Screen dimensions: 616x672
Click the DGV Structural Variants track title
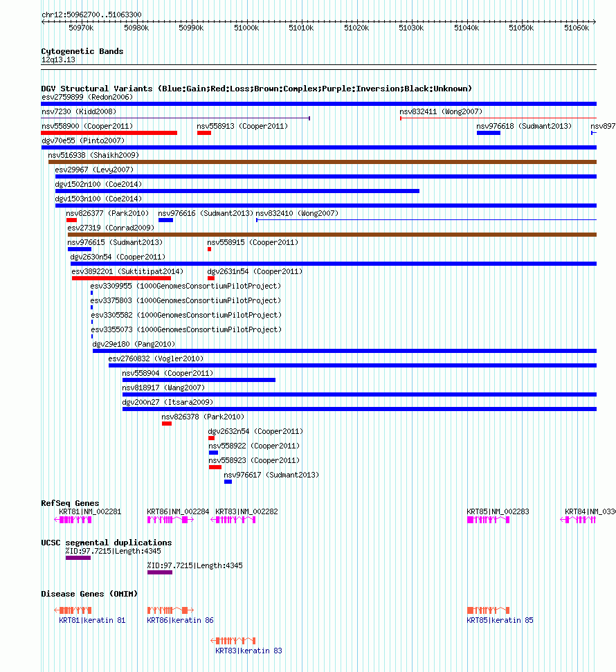[256, 89]
